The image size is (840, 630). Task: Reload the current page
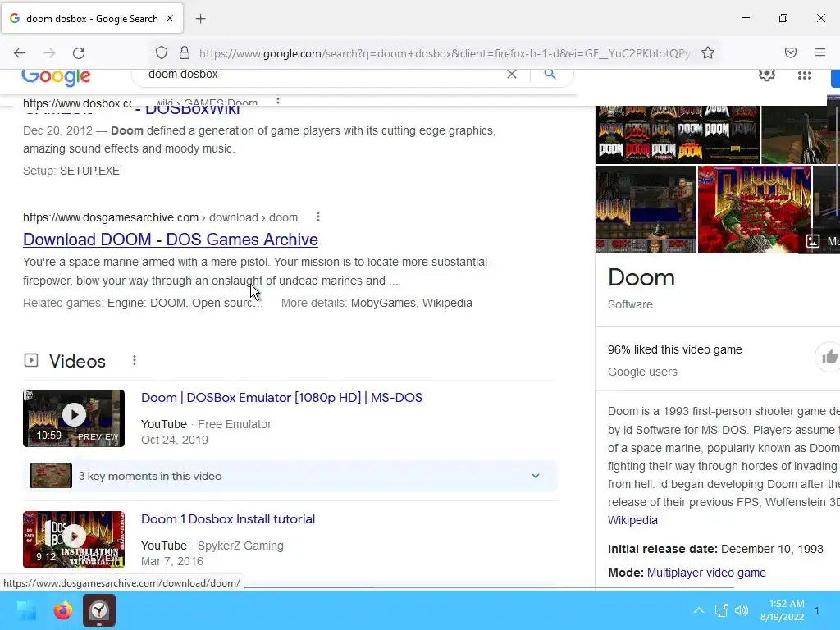tap(79, 53)
